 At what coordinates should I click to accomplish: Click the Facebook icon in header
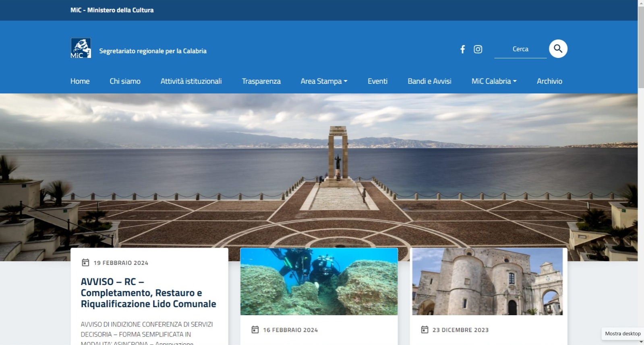coord(462,49)
